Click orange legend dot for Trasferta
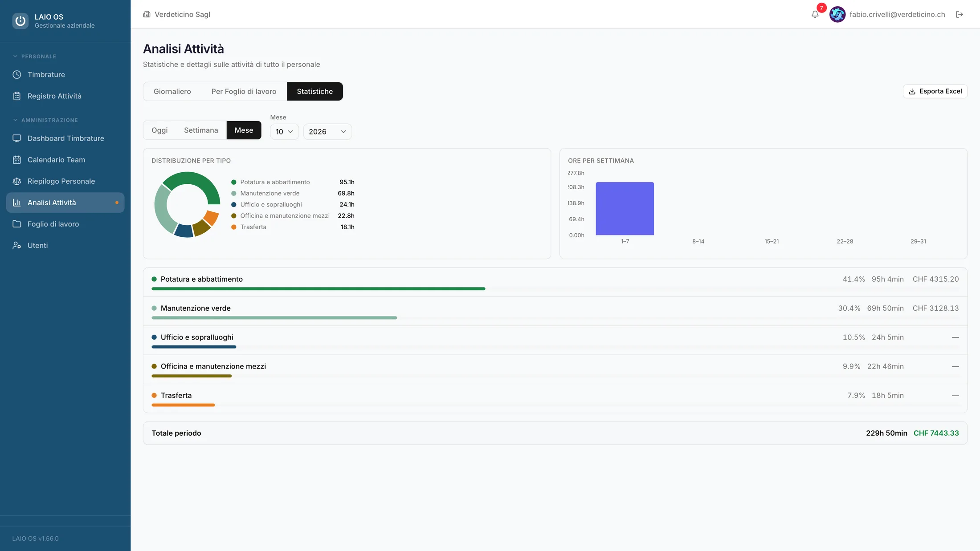Viewport: 980px width, 551px height. (x=233, y=227)
